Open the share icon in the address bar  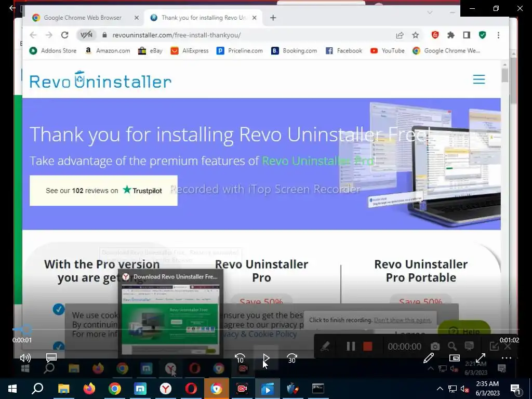pos(400,35)
